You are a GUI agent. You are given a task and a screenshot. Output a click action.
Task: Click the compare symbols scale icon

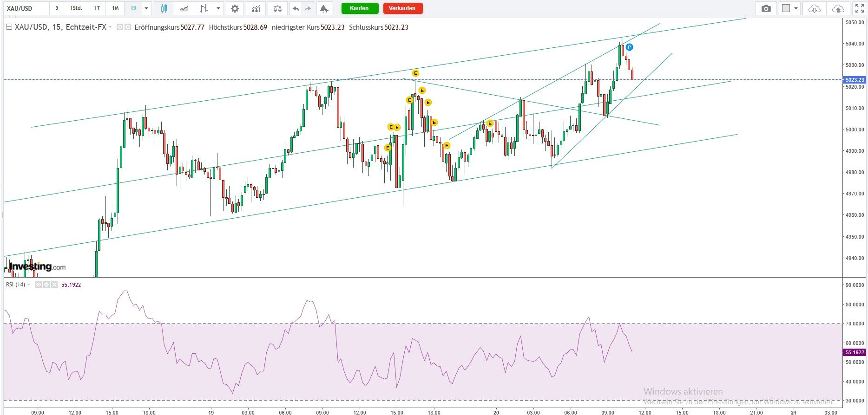coord(277,8)
